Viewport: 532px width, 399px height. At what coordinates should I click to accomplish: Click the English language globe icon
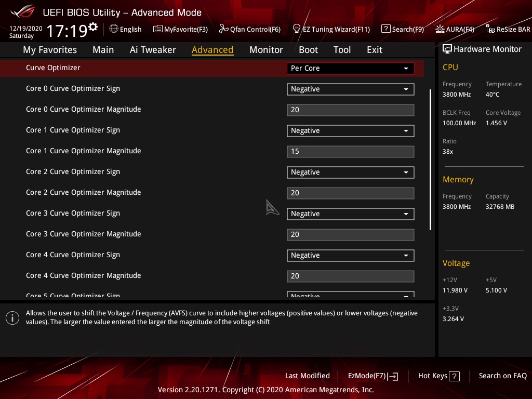pyautogui.click(x=114, y=29)
